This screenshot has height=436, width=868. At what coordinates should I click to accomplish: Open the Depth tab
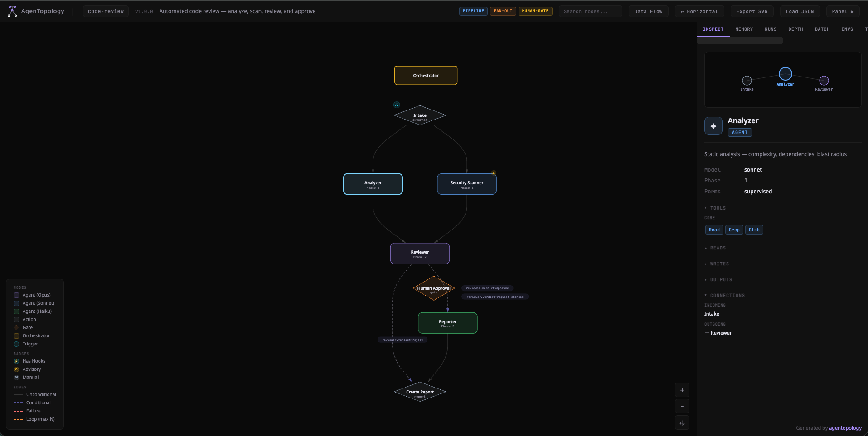coord(795,29)
